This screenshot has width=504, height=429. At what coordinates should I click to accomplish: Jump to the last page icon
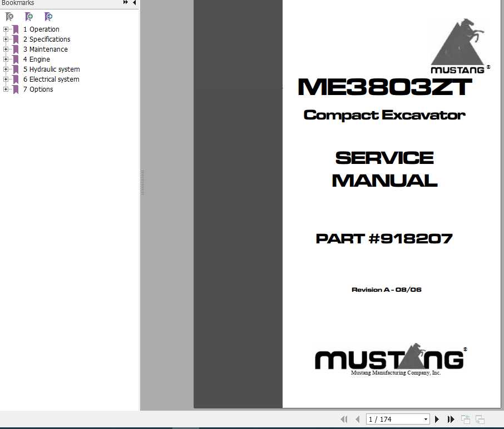pos(451,419)
